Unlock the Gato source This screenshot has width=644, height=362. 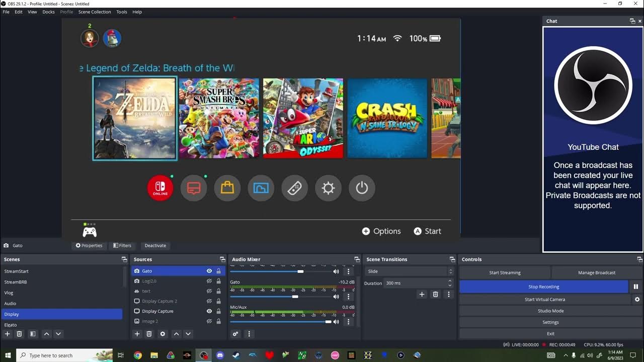[x=218, y=271]
